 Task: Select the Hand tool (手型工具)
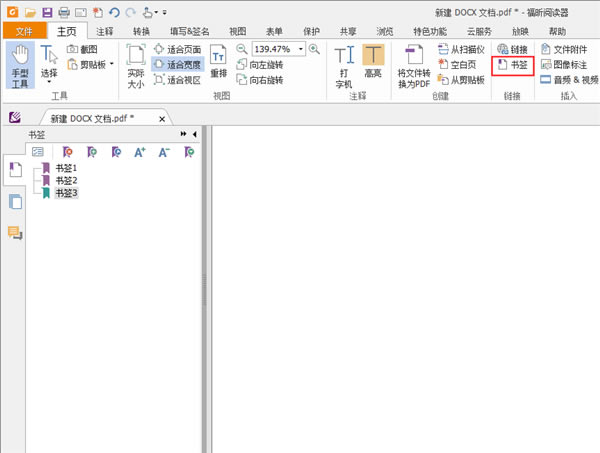(x=20, y=66)
